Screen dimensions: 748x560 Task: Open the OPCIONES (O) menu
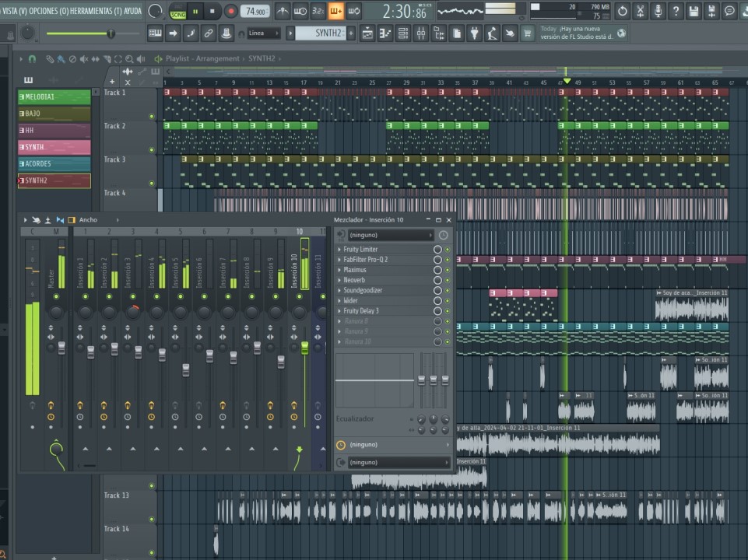50,10
